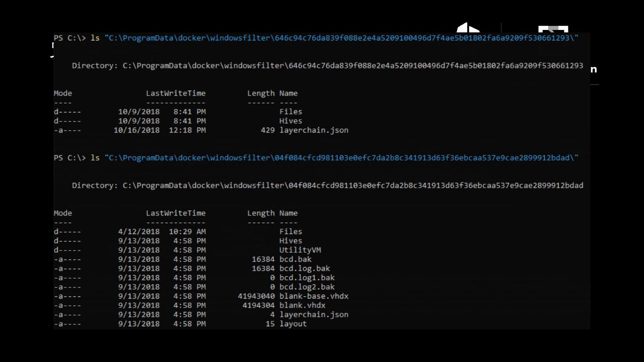Image resolution: width=644 pixels, height=362 pixels.
Task: Select the blank.vhdx file name
Action: 302,305
